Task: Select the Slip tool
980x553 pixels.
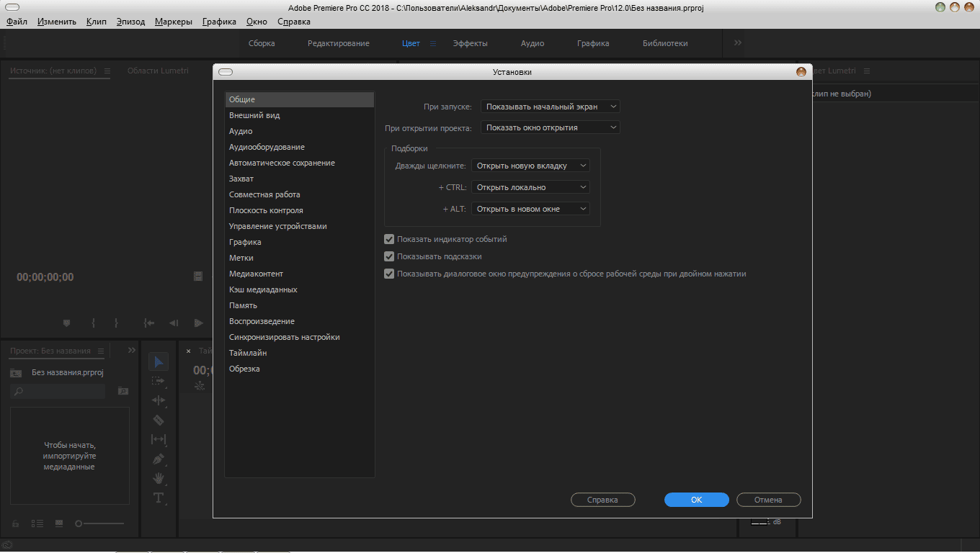Action: [x=159, y=439]
